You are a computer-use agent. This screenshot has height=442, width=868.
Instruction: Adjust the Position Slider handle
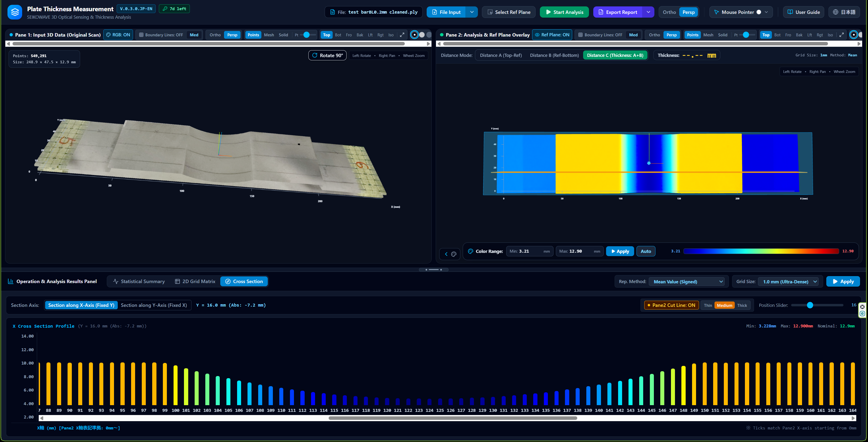(810, 305)
